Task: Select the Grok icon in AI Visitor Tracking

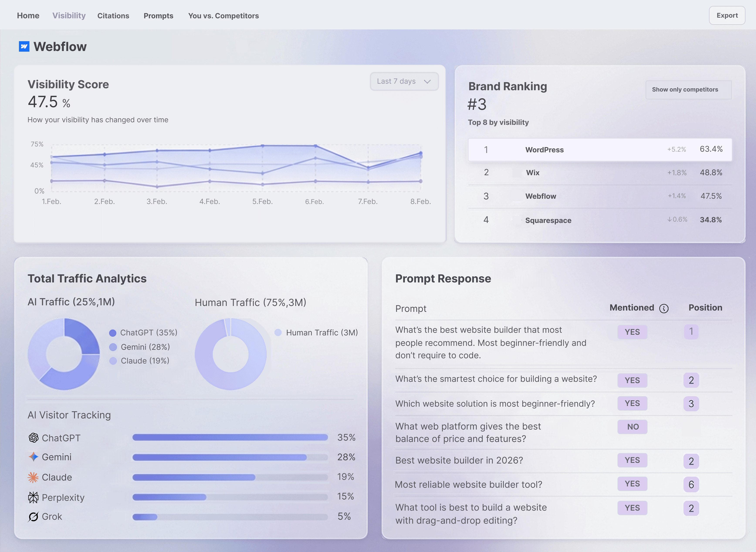Action: [x=33, y=516]
